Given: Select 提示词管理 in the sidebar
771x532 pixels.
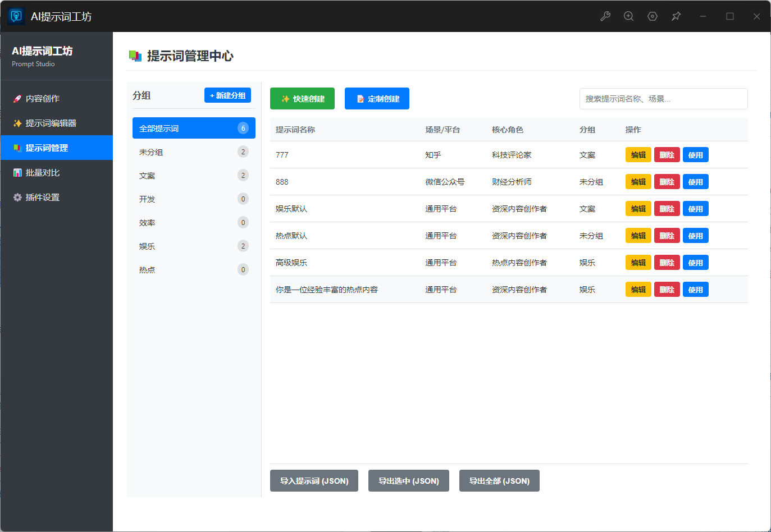Looking at the screenshot, I should coord(56,148).
